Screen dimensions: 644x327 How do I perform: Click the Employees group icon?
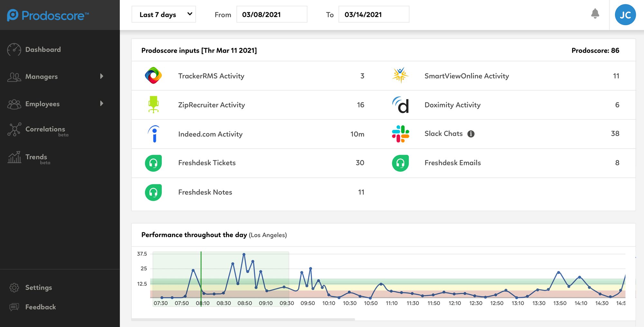click(14, 104)
